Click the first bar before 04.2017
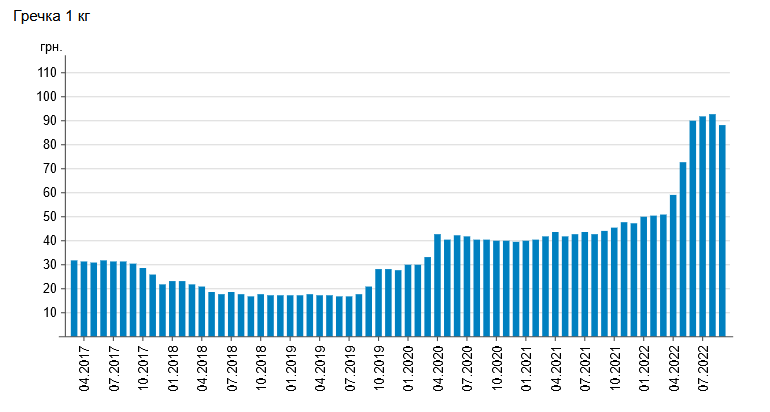The image size is (770, 412). coord(74,299)
